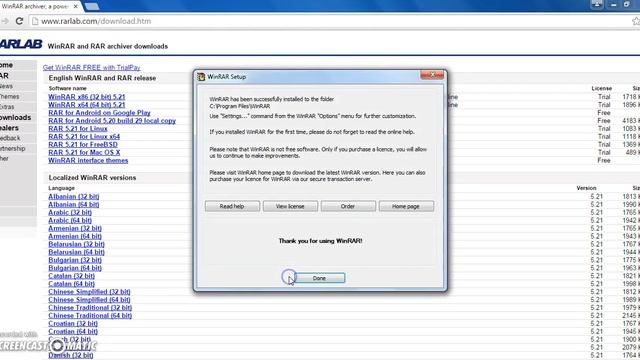
Task: Open Feedback in the site sidebar
Action: point(10,138)
